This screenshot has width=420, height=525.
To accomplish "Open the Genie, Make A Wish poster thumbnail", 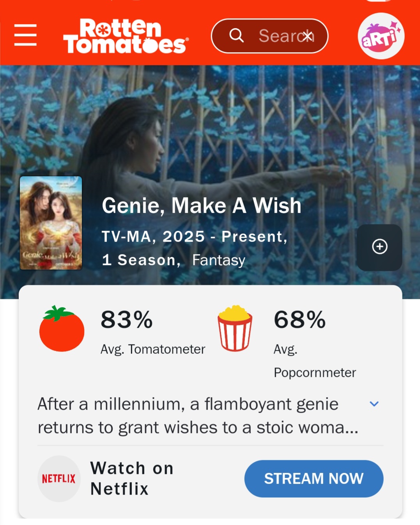I will tap(51, 223).
